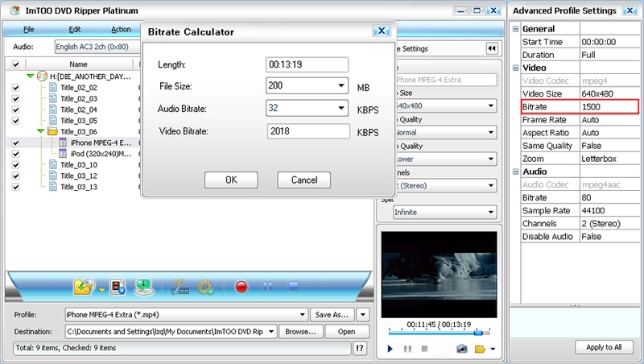The height and width of the screenshot is (364, 644).
Task: Uncheck the iPhone MPEG-4 item checkbox
Action: [x=15, y=143]
